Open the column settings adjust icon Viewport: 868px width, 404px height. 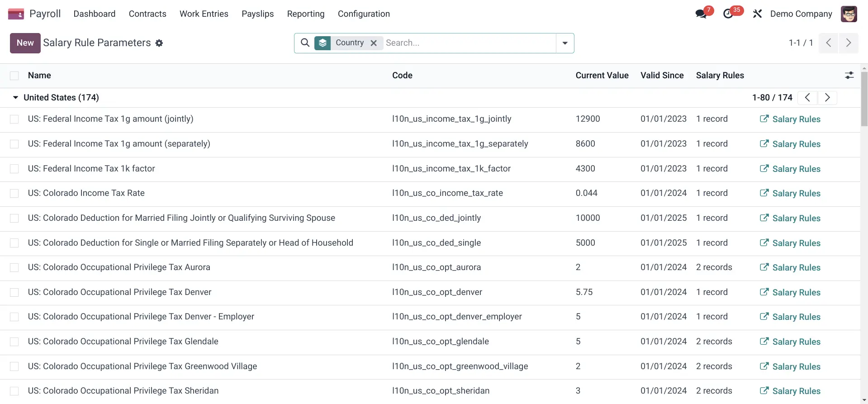pyautogui.click(x=849, y=76)
